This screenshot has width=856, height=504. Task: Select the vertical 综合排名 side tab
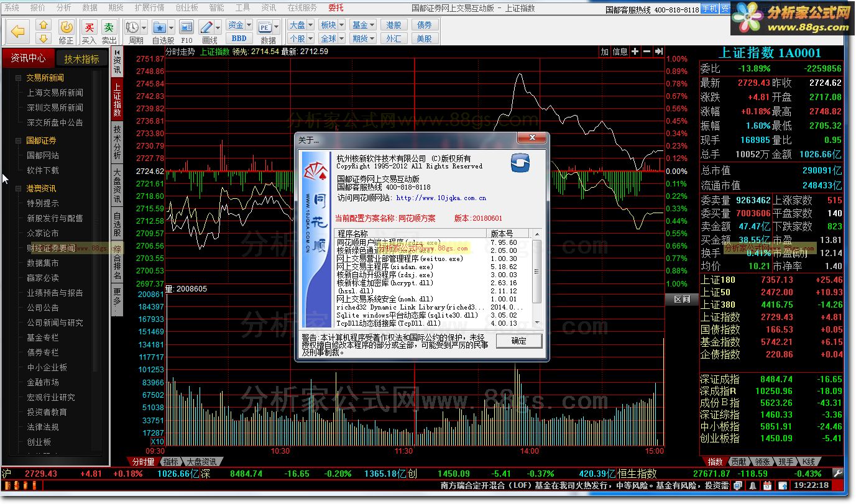[117, 262]
